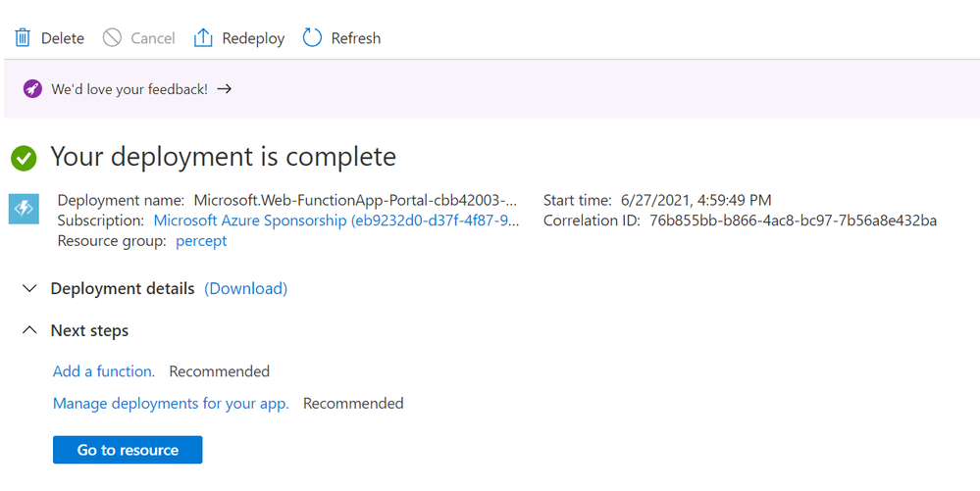This screenshot has width=980, height=491.
Task: Open Manage deployments for your app link
Action: point(171,404)
